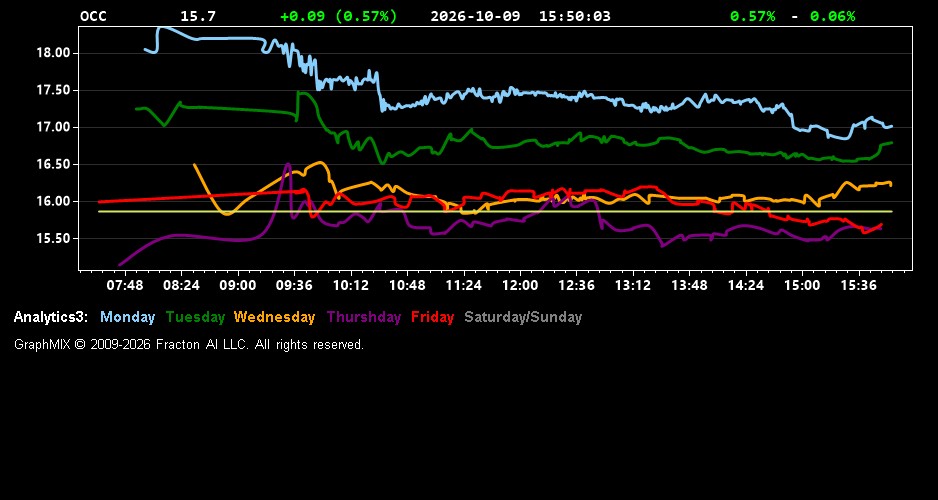
Task: Toggle the Wednesday legend label
Action: click(x=275, y=318)
